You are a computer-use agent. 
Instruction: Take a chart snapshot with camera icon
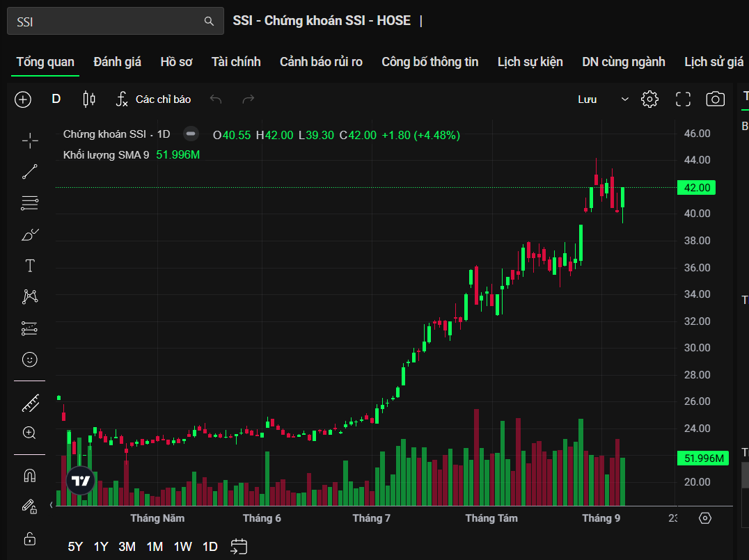tap(715, 99)
